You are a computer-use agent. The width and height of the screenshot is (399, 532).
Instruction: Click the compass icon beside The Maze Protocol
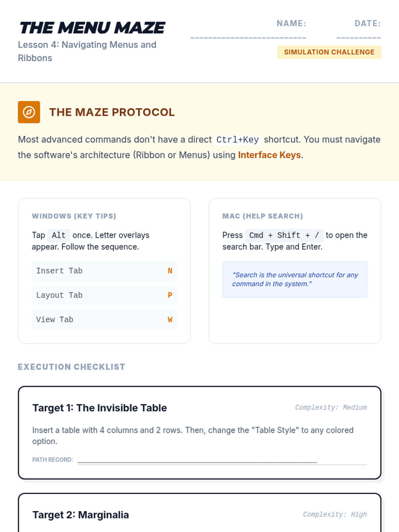[x=29, y=112]
